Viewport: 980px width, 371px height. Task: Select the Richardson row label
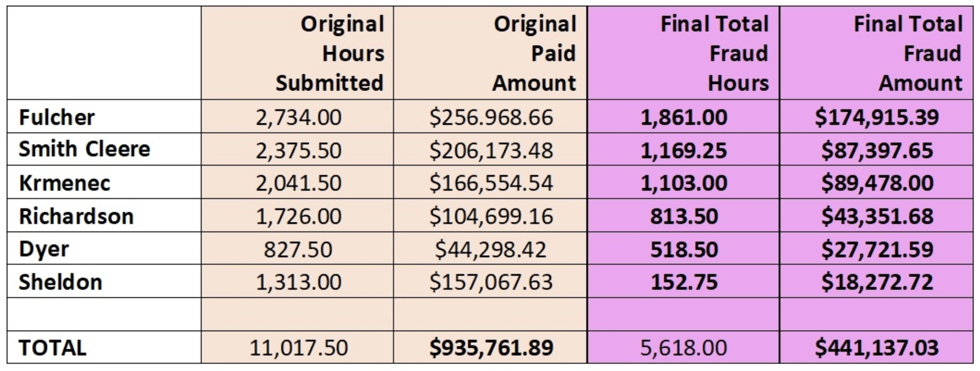(104, 215)
